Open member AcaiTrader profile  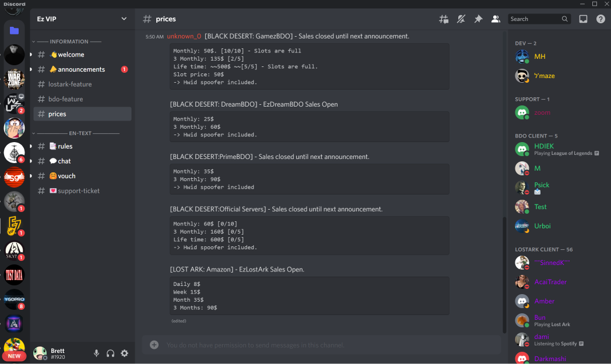558,282
